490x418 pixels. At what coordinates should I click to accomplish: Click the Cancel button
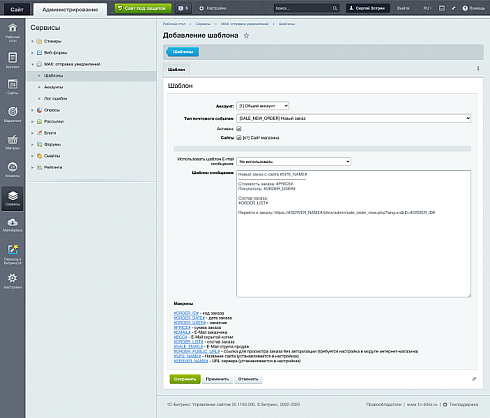pos(248,379)
